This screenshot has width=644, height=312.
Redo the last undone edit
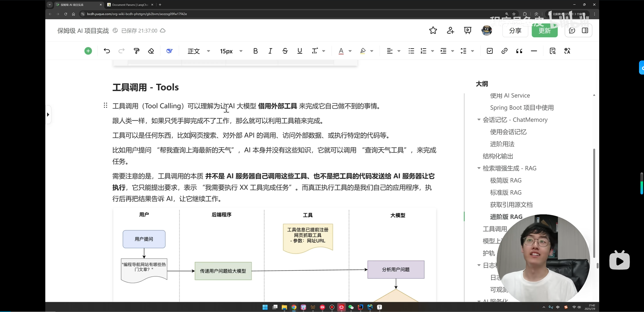click(122, 51)
